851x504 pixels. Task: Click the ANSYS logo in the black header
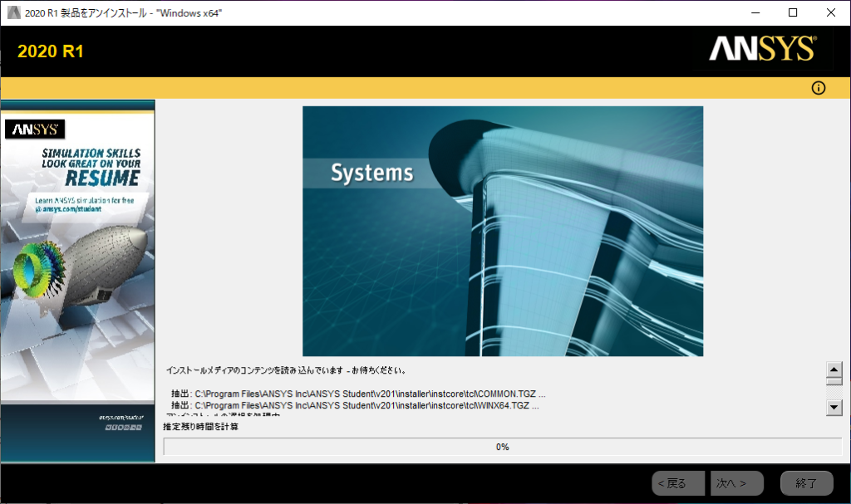click(x=763, y=48)
